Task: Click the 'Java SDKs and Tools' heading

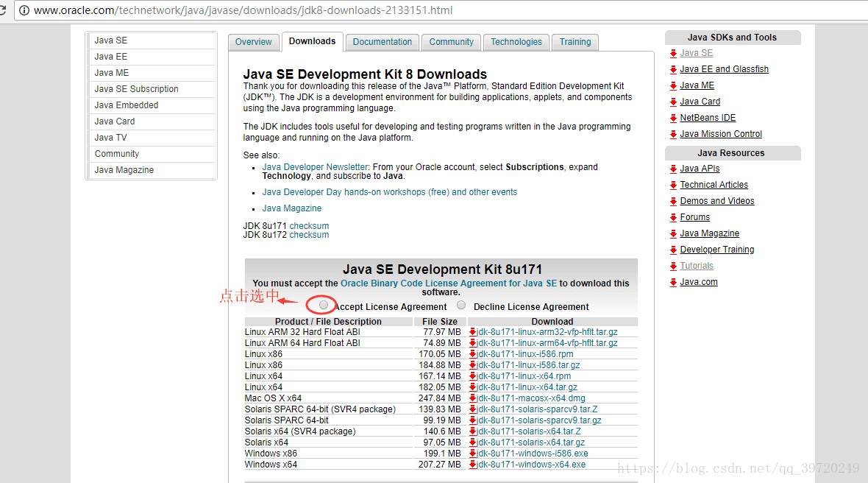Action: (732, 38)
